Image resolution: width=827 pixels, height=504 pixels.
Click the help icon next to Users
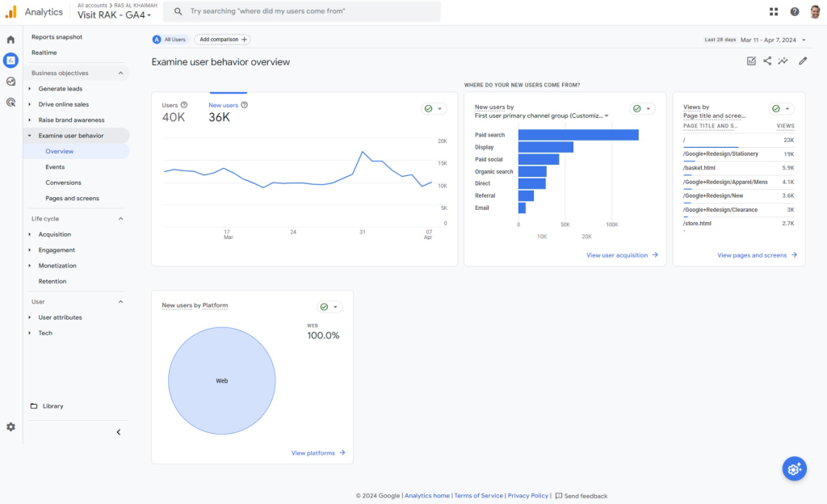[184, 105]
